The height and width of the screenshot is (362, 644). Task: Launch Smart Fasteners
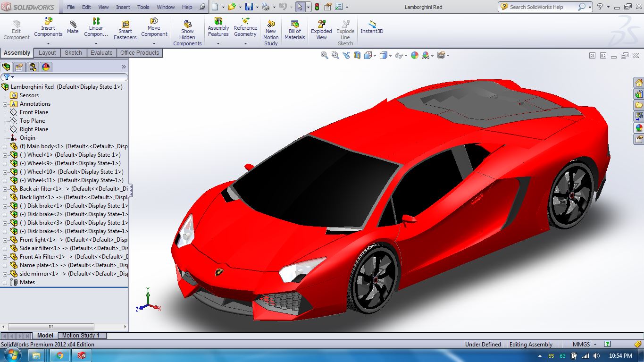tap(125, 30)
